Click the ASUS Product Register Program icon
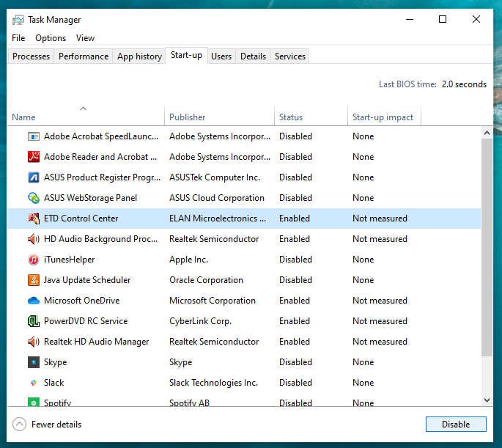The height and width of the screenshot is (448, 502). [x=34, y=177]
